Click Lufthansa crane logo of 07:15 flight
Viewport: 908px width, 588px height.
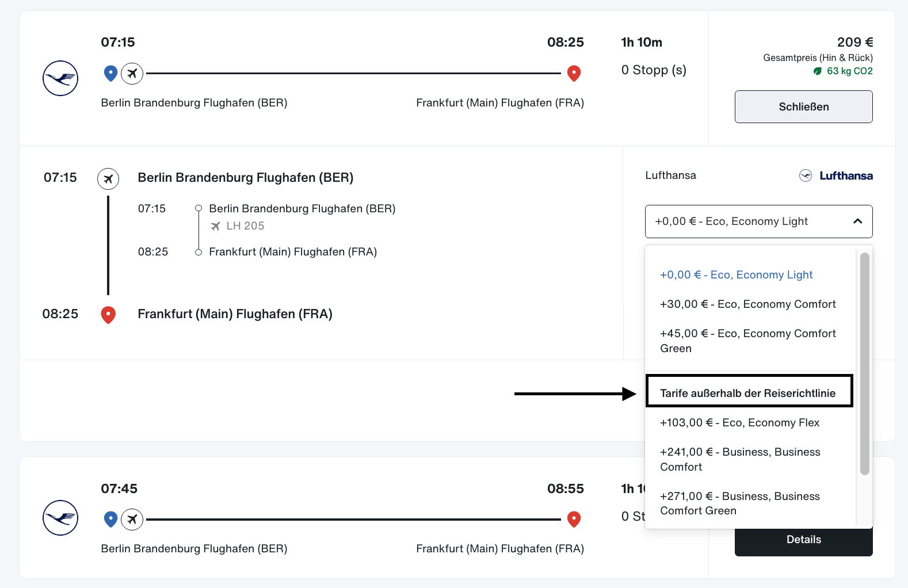[x=60, y=78]
